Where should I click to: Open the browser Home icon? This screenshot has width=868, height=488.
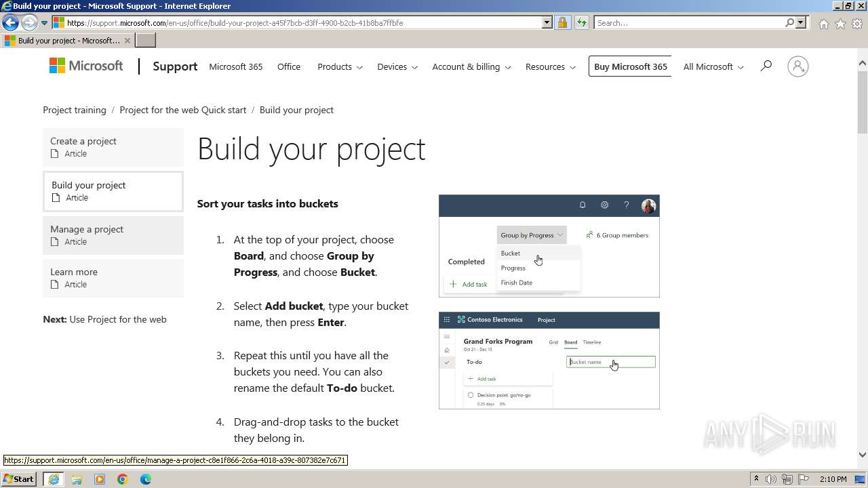click(823, 24)
